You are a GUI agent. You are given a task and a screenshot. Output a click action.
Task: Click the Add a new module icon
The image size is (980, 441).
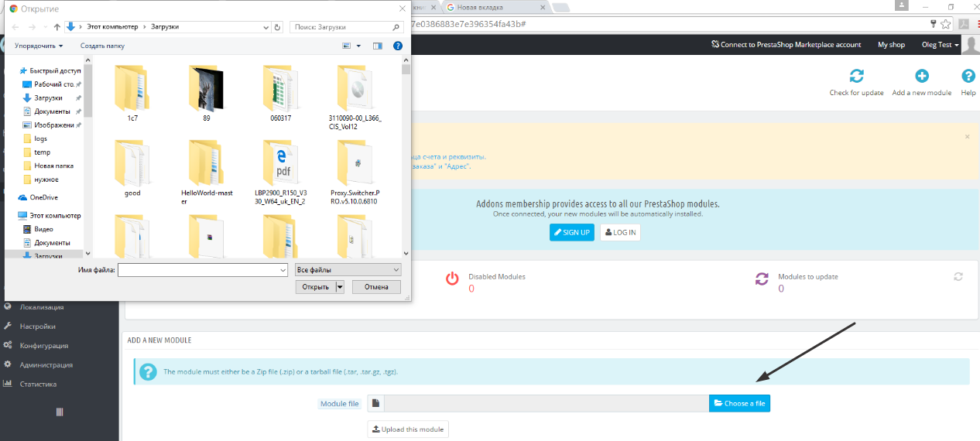[921, 77]
